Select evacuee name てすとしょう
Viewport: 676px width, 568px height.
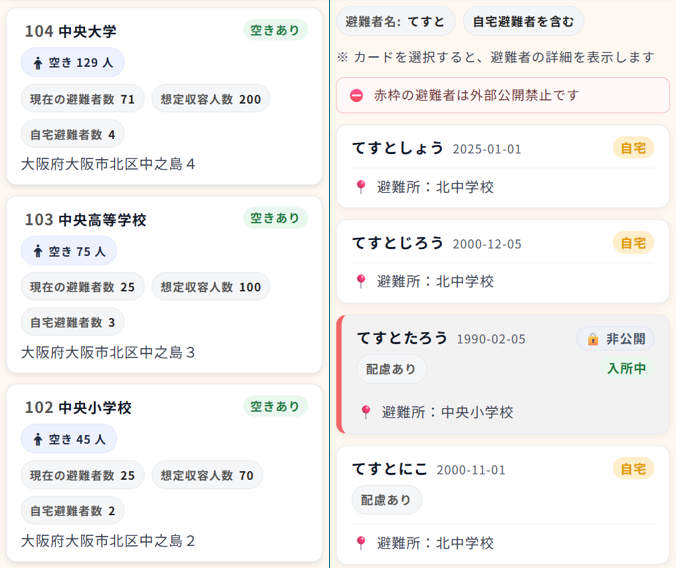(397, 148)
